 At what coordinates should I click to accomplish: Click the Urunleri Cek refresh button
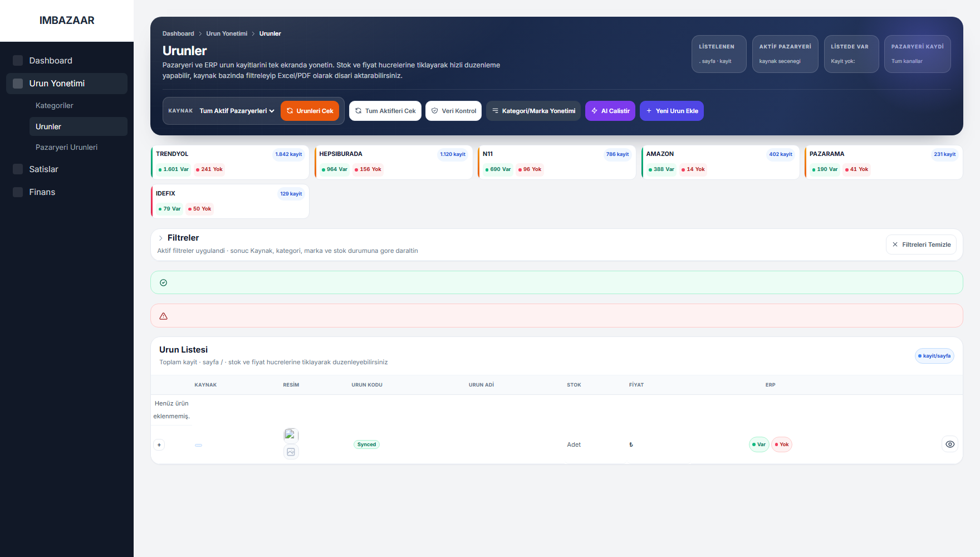[310, 111]
